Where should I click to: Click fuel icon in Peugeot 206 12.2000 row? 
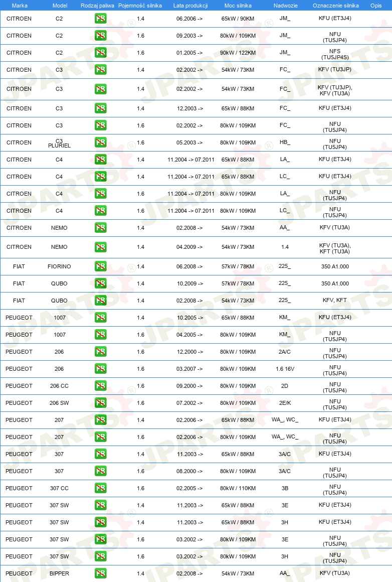pos(100,352)
